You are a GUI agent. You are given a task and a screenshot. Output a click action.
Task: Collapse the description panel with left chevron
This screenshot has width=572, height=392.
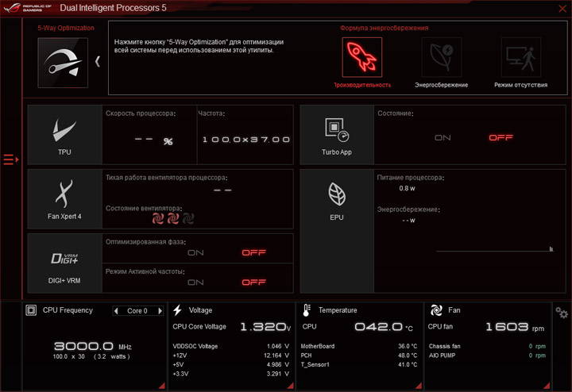(98, 61)
